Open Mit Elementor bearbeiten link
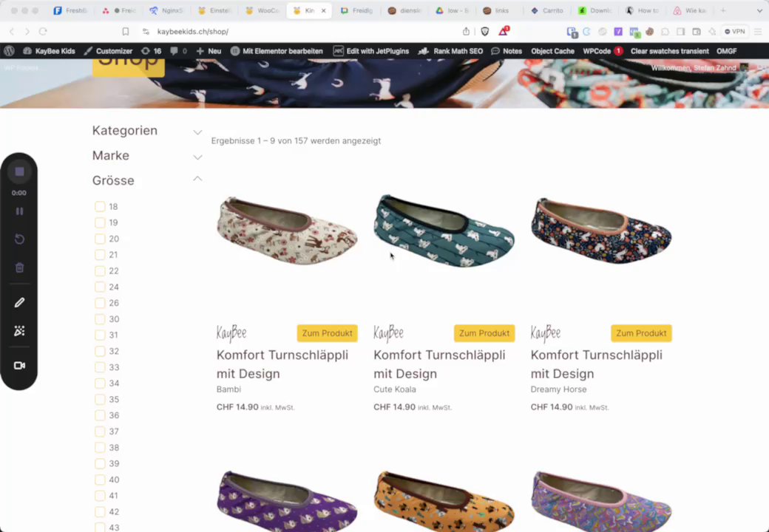 click(x=277, y=51)
